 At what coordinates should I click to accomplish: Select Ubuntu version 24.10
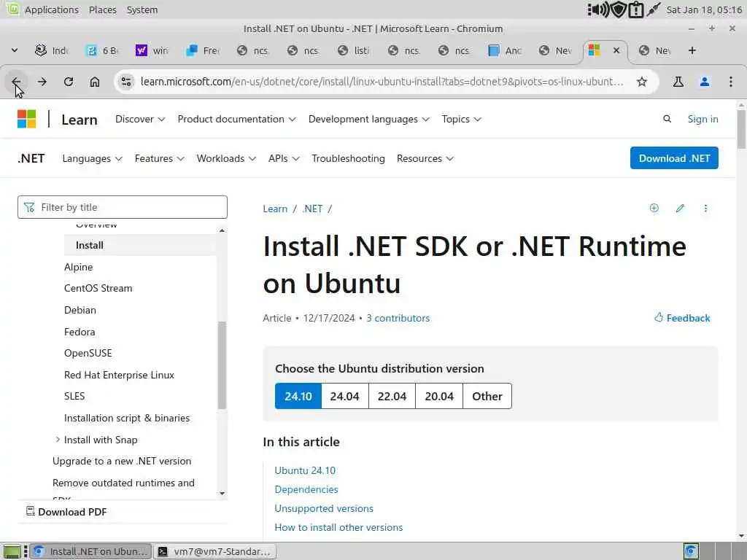click(298, 396)
